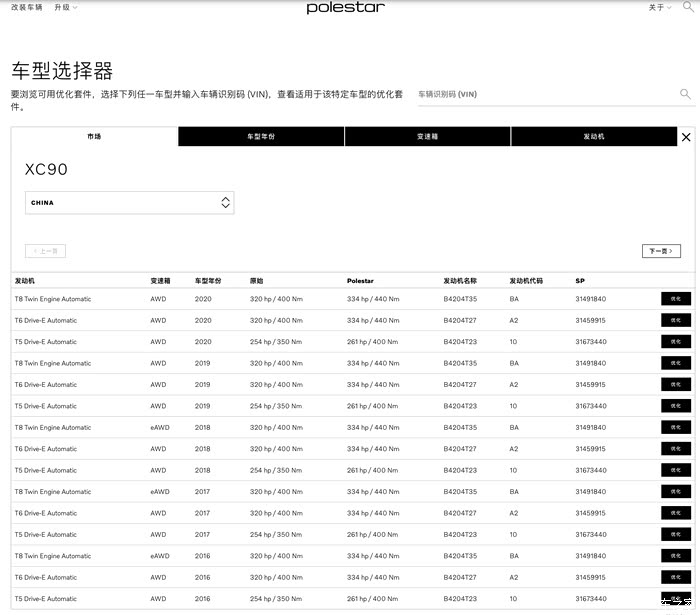Select the 发动机代码 column header
The image size is (700, 615).
[526, 281]
